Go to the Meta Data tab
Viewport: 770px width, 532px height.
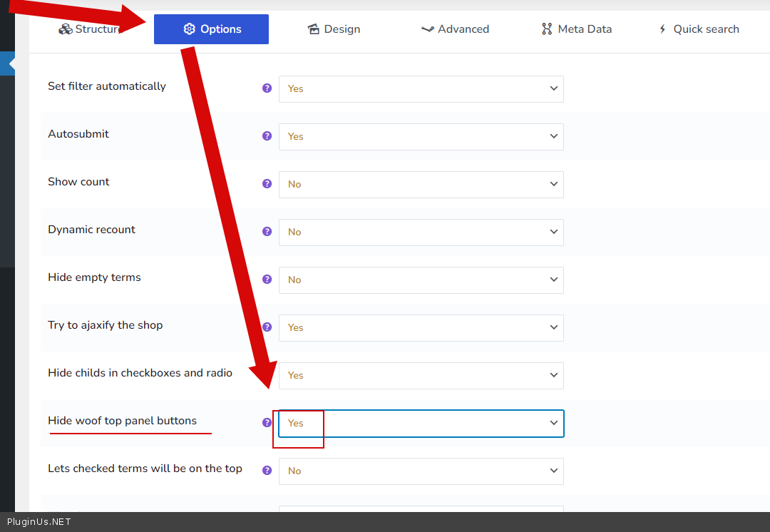pos(576,29)
